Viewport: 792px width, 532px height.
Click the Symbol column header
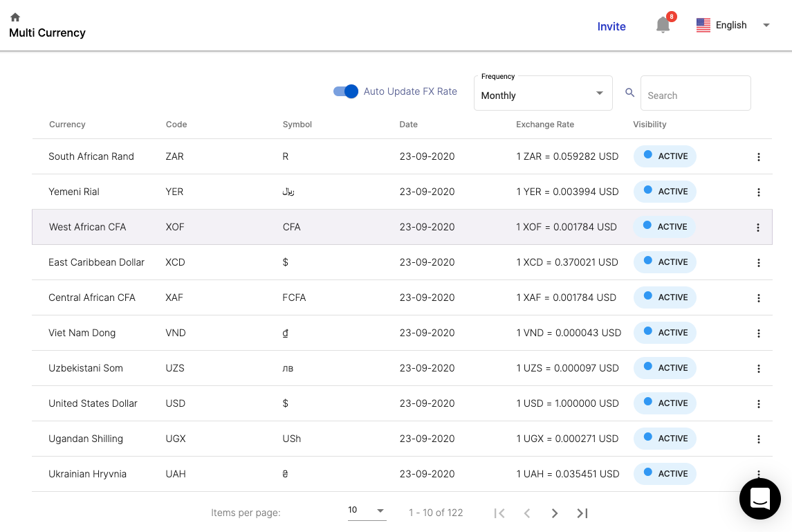[297, 125]
